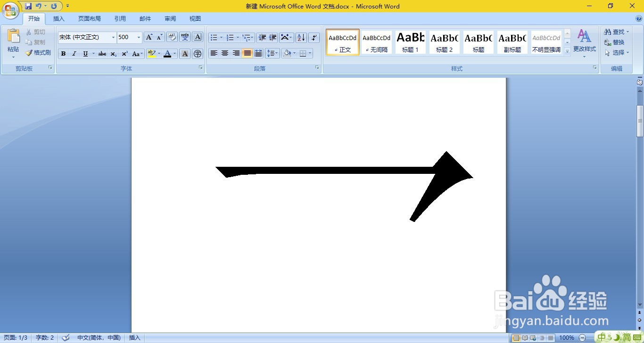Image resolution: width=644 pixels, height=343 pixels.
Task: Expand the styles gallery
Action: pos(567,51)
